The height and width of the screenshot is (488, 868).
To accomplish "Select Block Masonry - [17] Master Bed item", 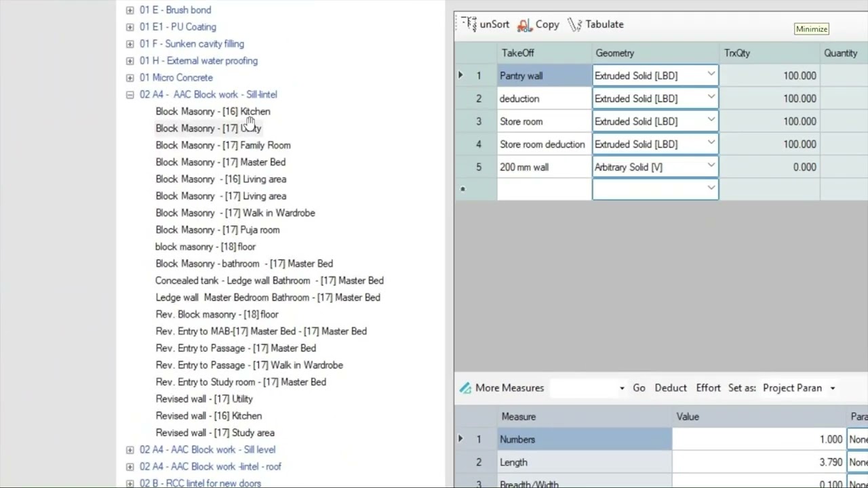I will point(220,162).
